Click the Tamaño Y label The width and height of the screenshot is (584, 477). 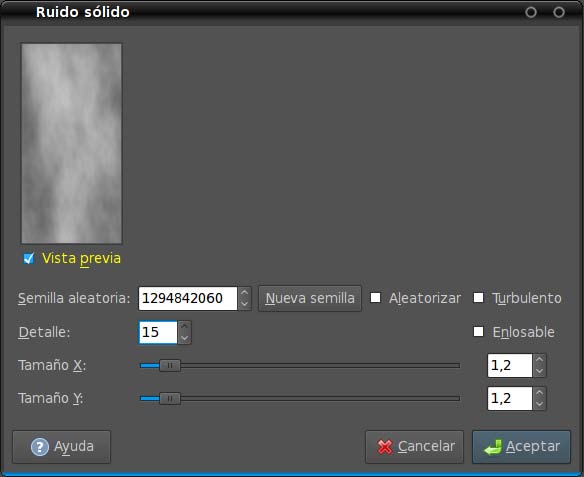coord(51,398)
